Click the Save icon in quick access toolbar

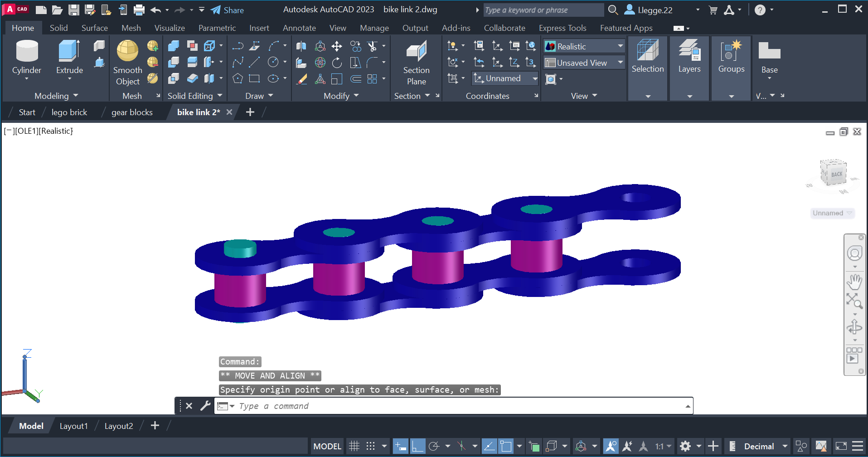point(74,10)
